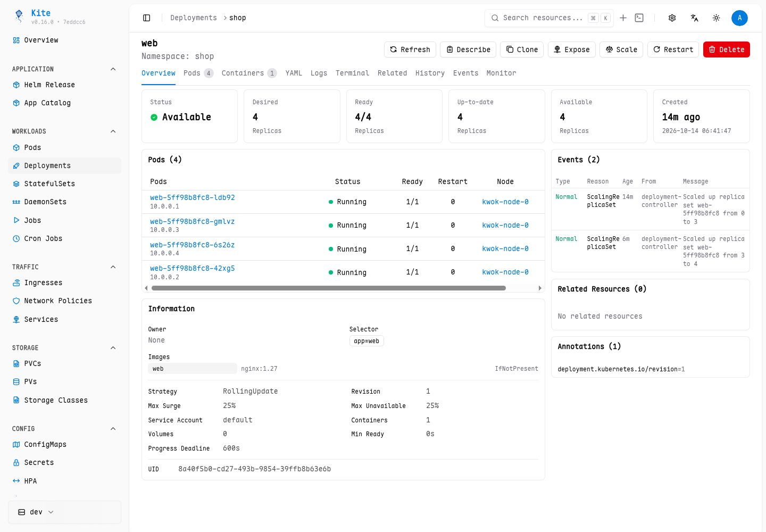Collapse the CONFIG section chevron
The image size is (766, 532).
pos(113,429)
